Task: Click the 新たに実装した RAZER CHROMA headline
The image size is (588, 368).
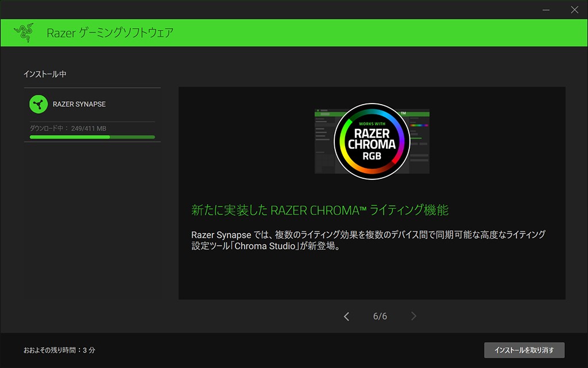Action: (320, 210)
